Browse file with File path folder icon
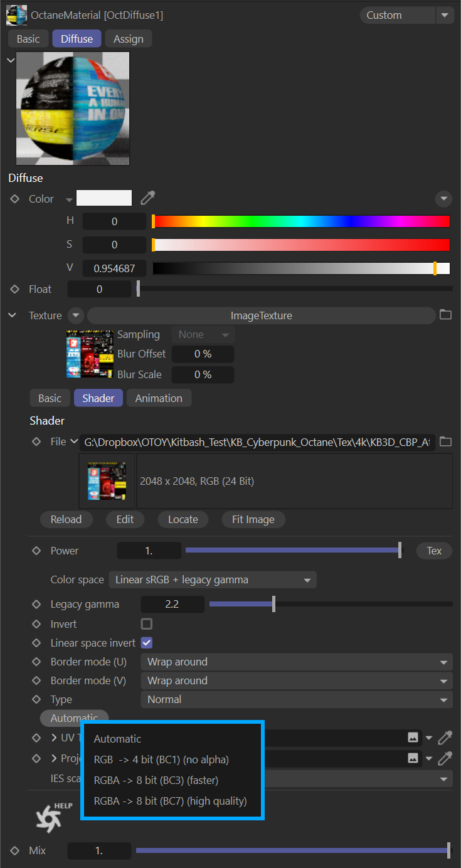Viewport: 461px width, 868px height. coord(445,442)
